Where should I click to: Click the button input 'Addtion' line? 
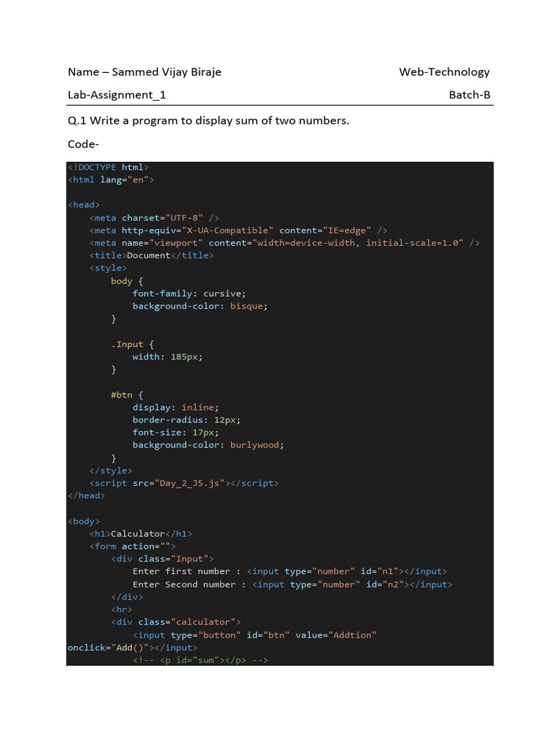click(x=254, y=635)
